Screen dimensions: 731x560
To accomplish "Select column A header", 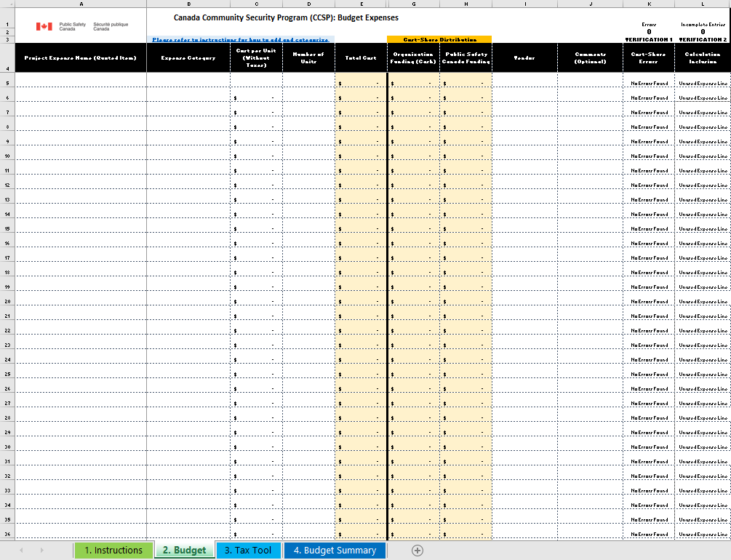I will pyautogui.click(x=80, y=4).
